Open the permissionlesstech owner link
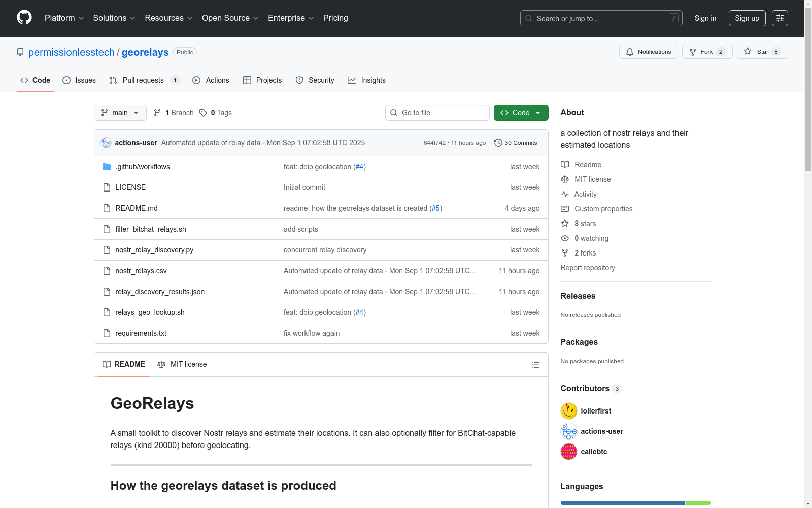Viewport: 812px width, 508px height. 72,52
